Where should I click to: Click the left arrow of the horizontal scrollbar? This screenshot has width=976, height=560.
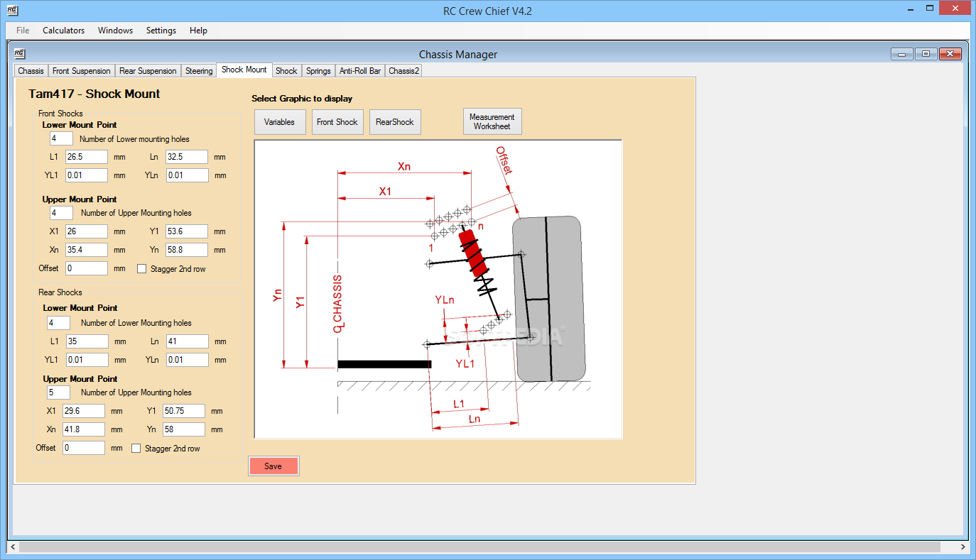coord(12,547)
